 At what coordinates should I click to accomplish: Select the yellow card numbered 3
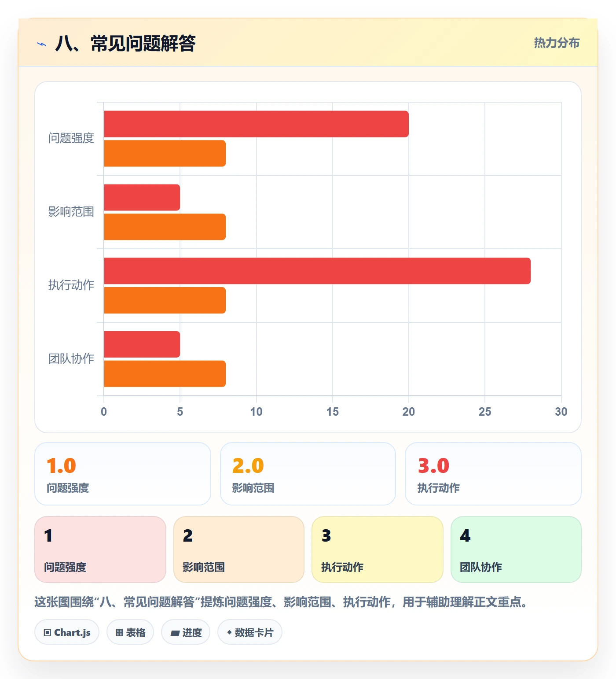(378, 550)
